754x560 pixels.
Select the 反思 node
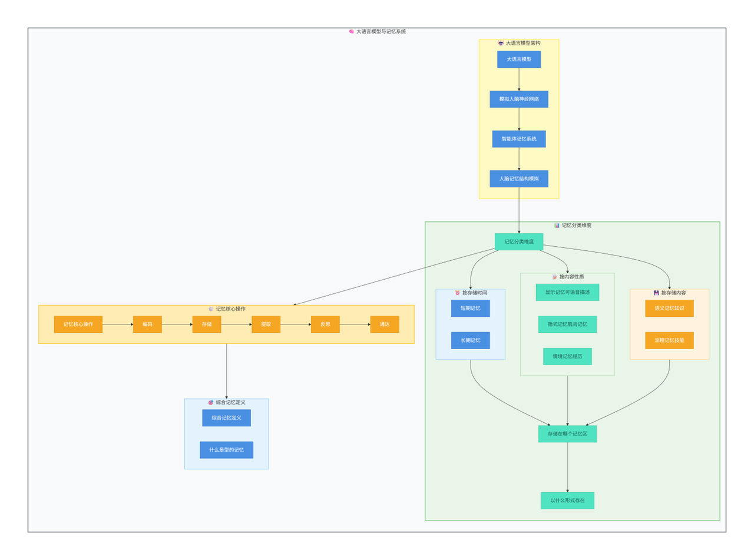[325, 324]
